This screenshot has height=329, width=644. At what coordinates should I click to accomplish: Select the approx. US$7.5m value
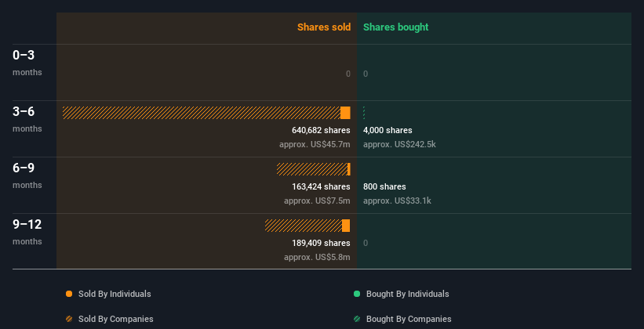click(317, 201)
